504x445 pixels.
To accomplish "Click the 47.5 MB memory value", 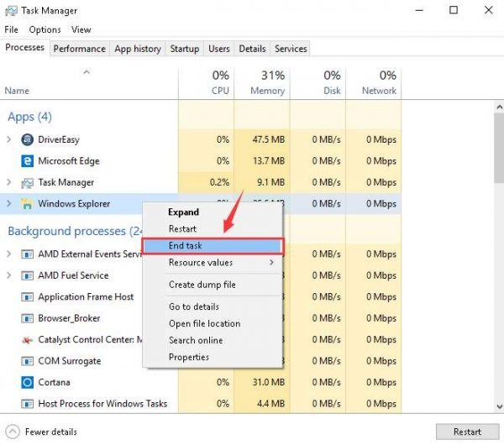I will [x=269, y=139].
